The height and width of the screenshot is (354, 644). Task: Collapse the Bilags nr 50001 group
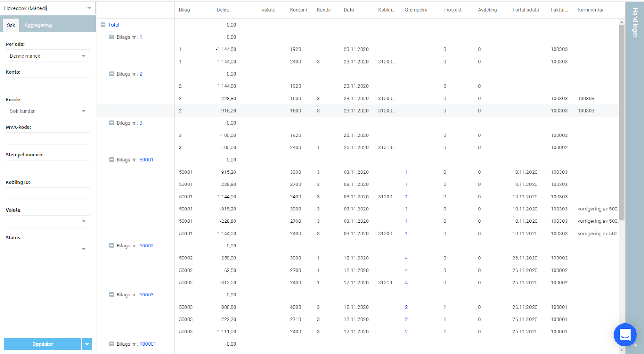pos(111,160)
